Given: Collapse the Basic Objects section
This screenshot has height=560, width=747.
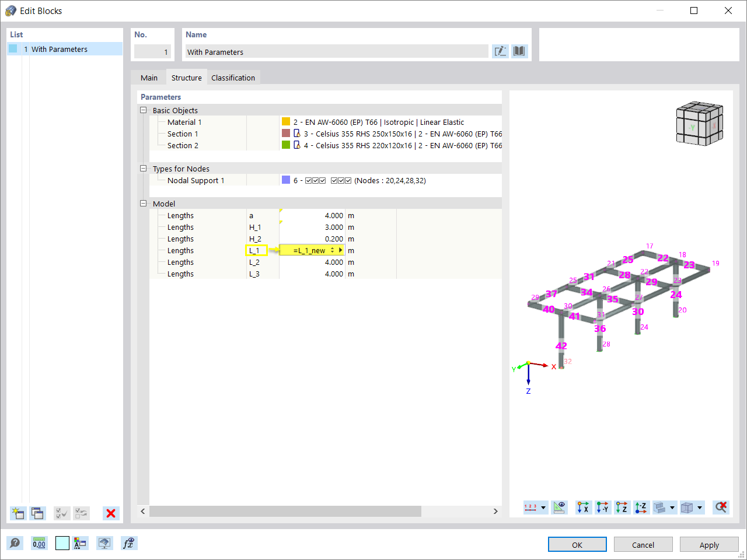Looking at the screenshot, I should (143, 110).
